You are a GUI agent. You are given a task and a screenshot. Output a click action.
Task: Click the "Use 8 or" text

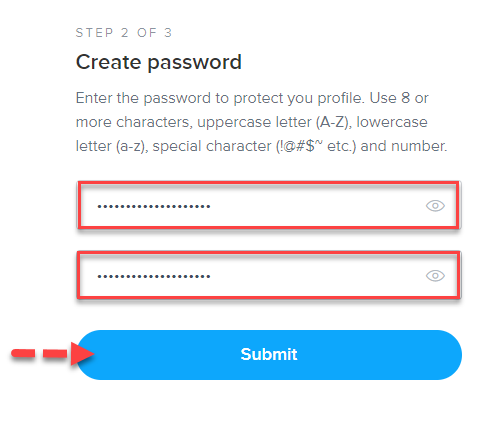point(399,98)
